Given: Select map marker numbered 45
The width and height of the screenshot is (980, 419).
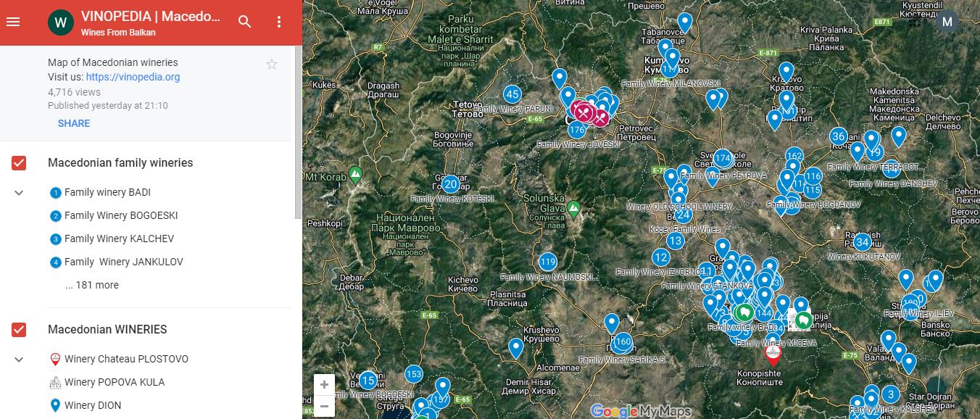Looking at the screenshot, I should (512, 94).
